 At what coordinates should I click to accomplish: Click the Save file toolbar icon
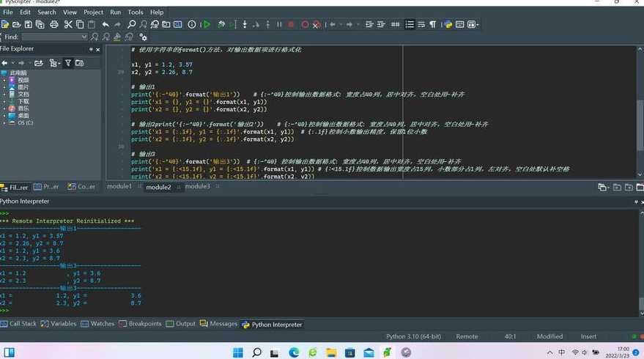pos(29,25)
